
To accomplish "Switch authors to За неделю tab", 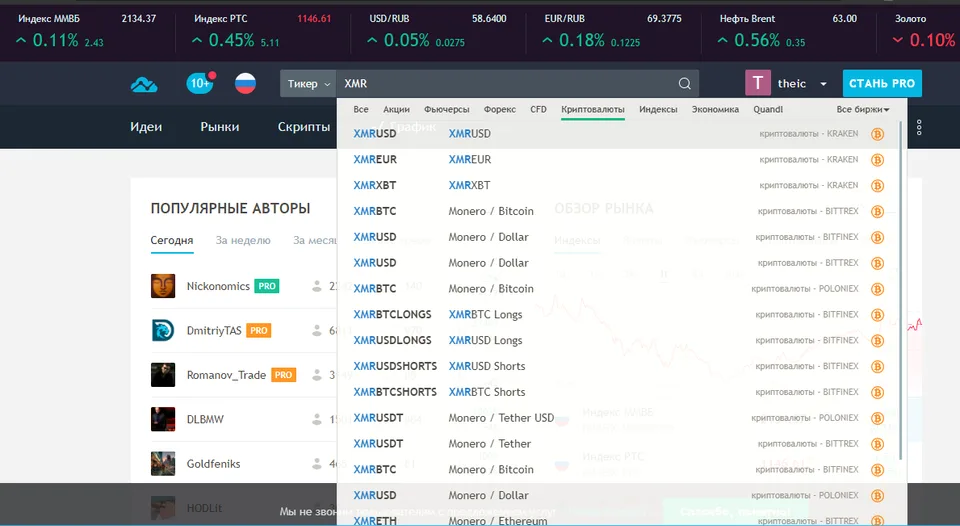I will 243,241.
